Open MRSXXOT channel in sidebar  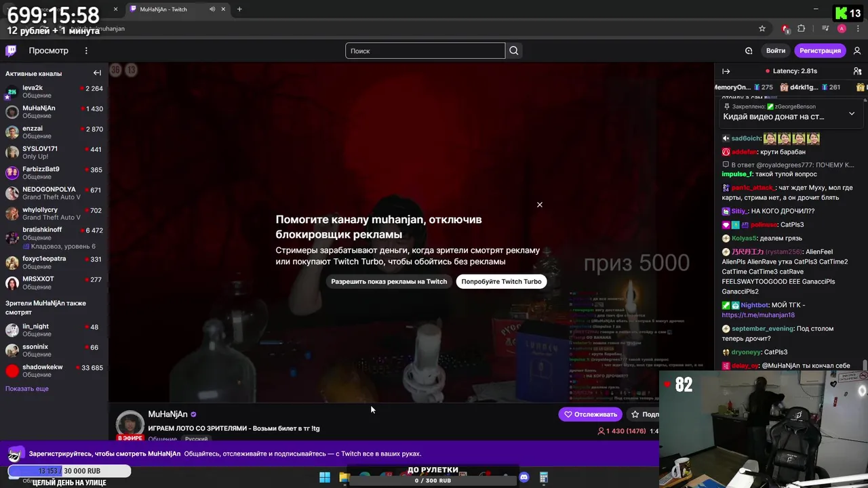pyautogui.click(x=54, y=283)
